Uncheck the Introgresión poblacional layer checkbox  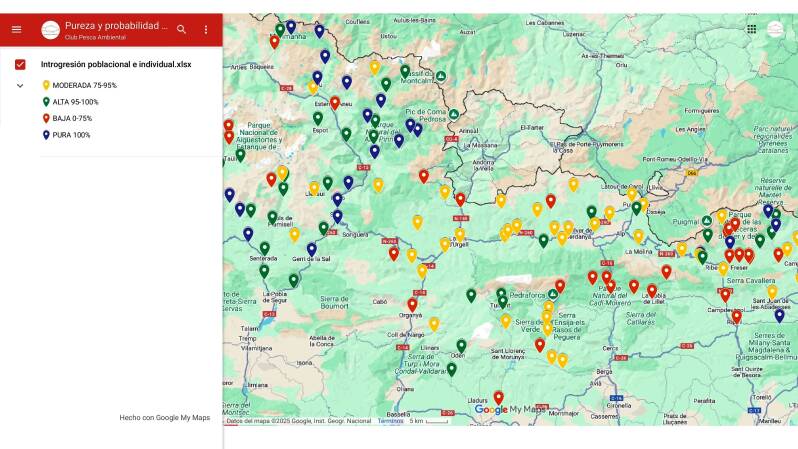coord(20,64)
